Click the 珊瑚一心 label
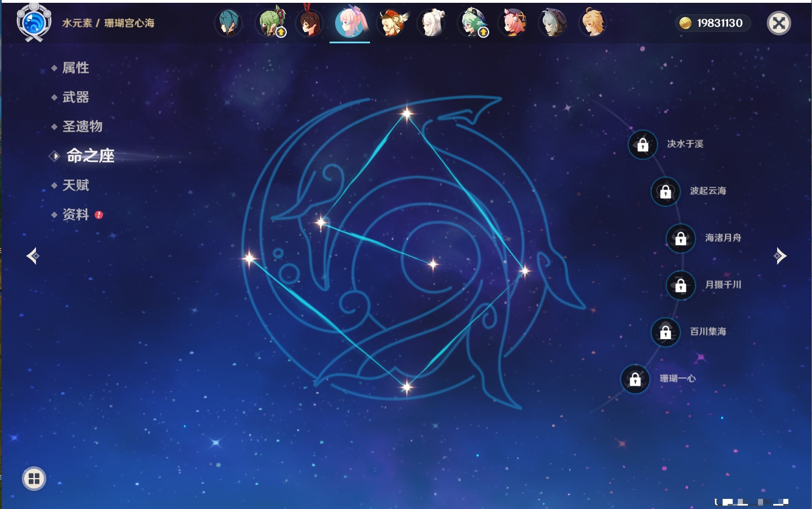This screenshot has width=812, height=509. click(x=678, y=379)
